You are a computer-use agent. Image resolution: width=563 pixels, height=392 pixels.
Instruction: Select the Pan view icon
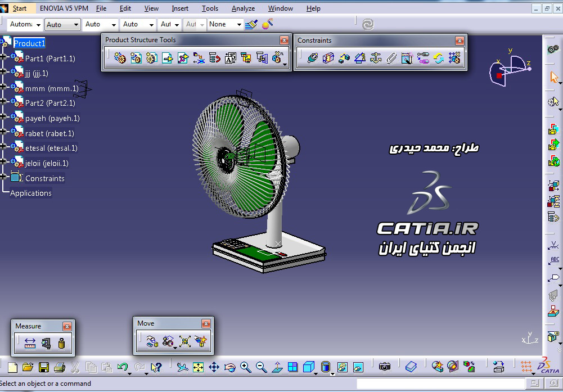point(214,367)
